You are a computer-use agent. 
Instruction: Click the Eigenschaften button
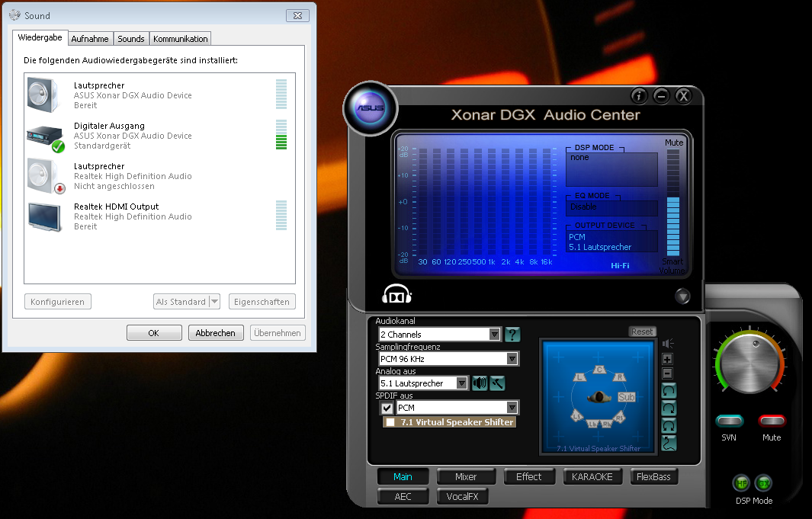coord(262,302)
